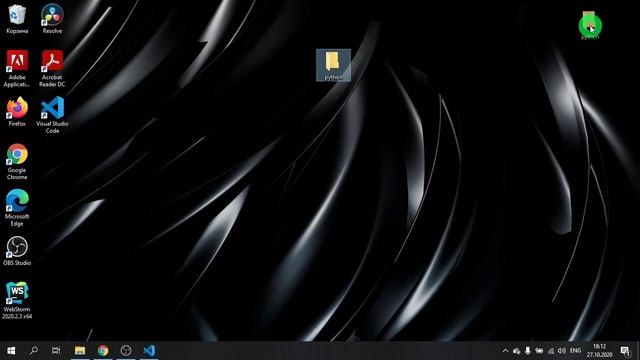
Task: Open the network signal tray icon
Action: point(551,351)
